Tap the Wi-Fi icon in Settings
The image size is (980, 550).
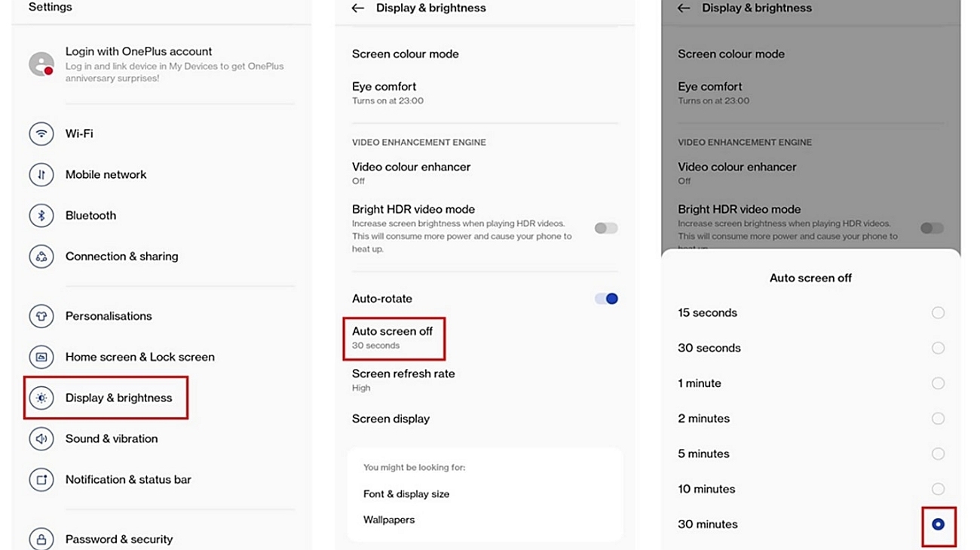click(x=41, y=134)
